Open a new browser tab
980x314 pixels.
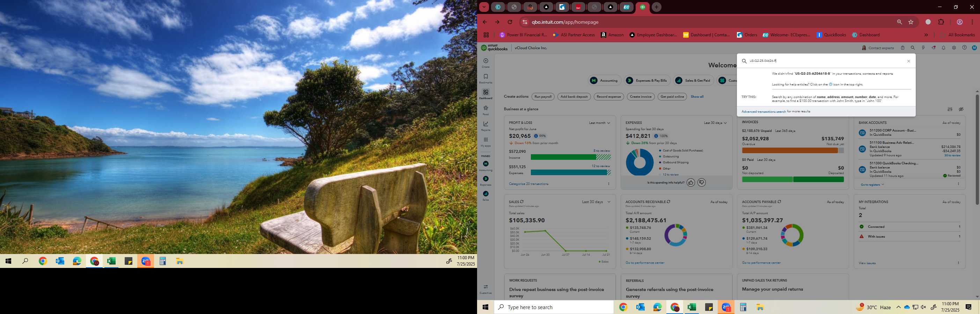point(656,7)
